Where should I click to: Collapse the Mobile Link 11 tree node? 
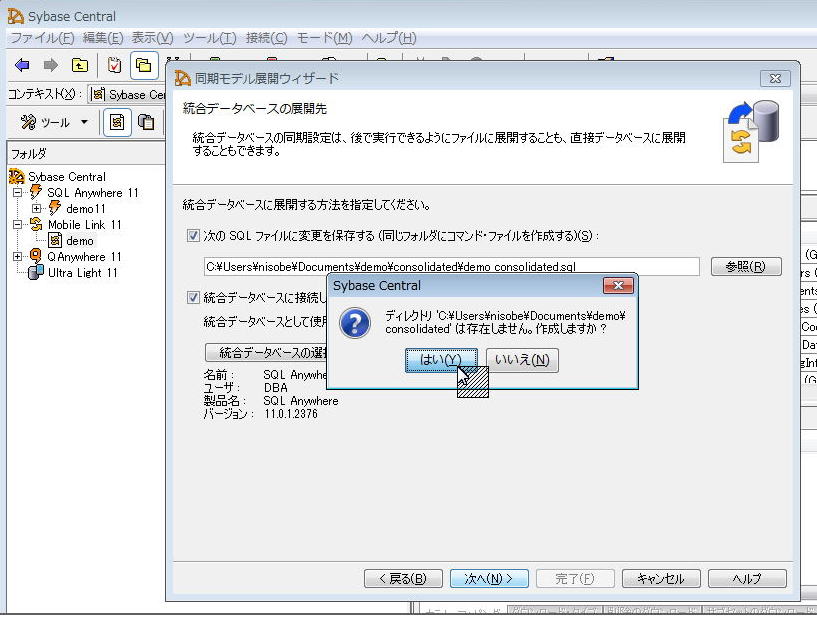(17, 225)
